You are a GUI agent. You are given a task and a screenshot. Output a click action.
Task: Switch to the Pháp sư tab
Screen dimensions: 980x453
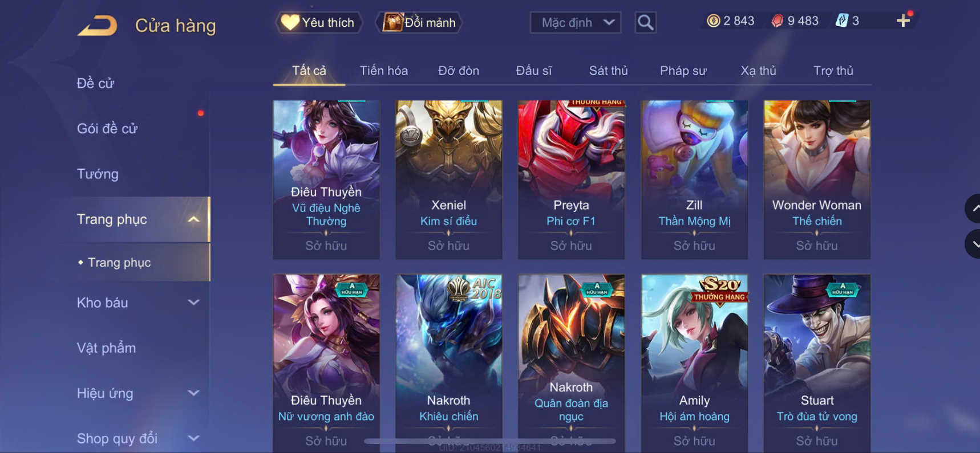pyautogui.click(x=683, y=71)
